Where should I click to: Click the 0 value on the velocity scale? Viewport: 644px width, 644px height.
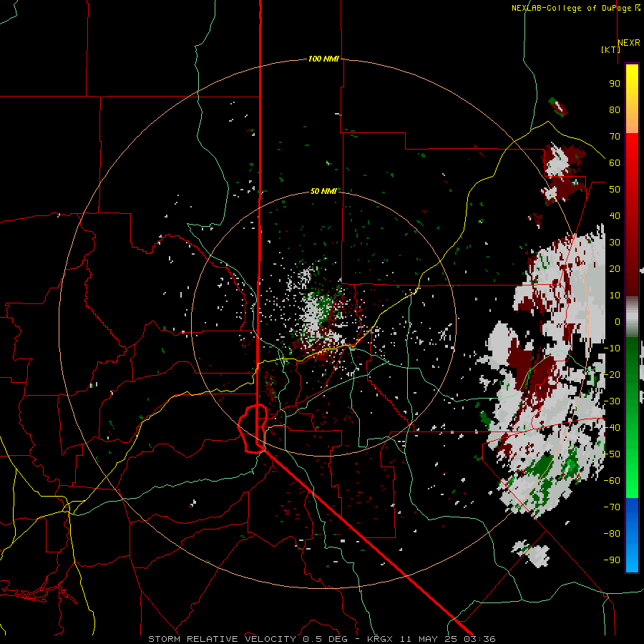[618, 321]
